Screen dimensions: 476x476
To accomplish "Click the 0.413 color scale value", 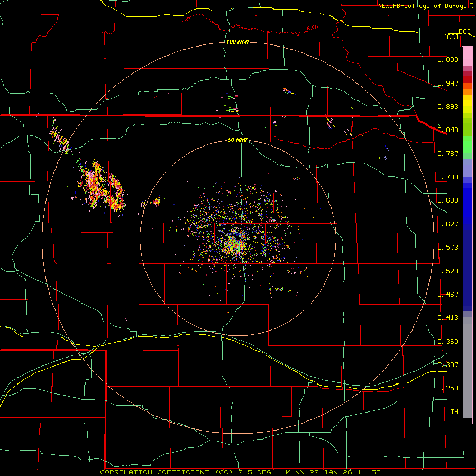I will (448, 318).
